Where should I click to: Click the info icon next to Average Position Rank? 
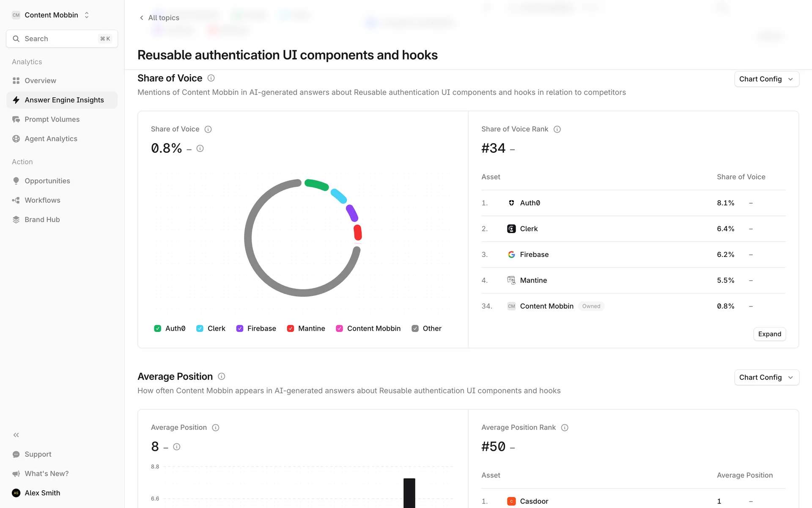click(x=565, y=428)
